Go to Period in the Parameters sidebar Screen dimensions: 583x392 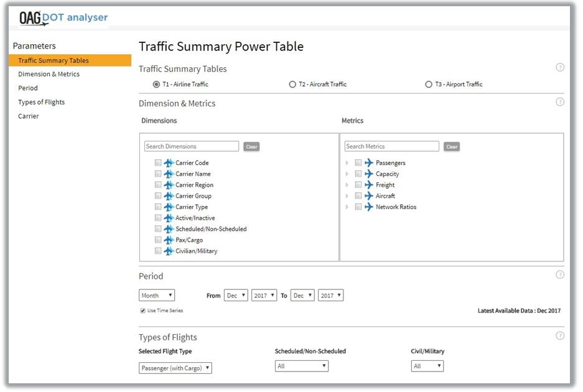click(28, 88)
